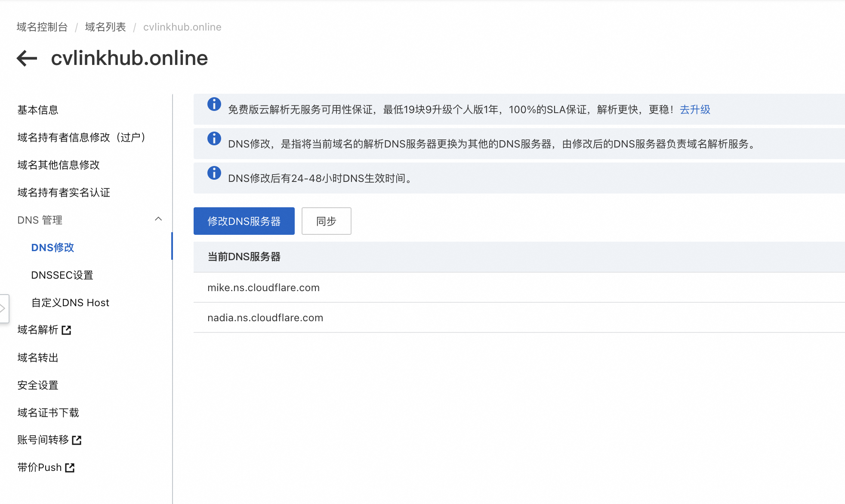Image resolution: width=845 pixels, height=504 pixels.
Task: Expand the collapsed left side panel handle
Action: coord(3,308)
